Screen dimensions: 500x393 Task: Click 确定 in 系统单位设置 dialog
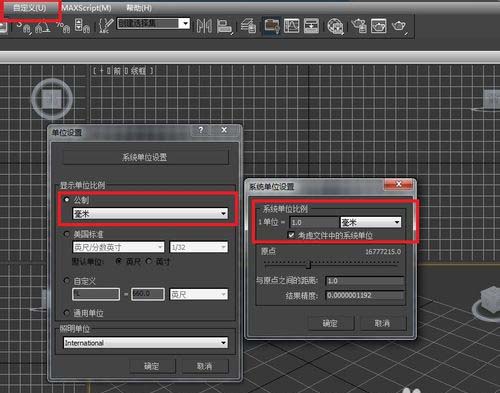pos(331,323)
